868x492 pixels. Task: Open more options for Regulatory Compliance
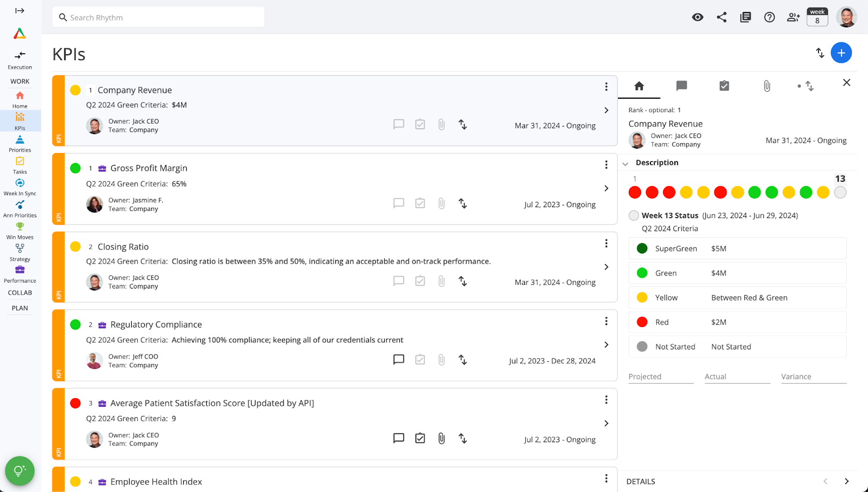click(x=606, y=321)
